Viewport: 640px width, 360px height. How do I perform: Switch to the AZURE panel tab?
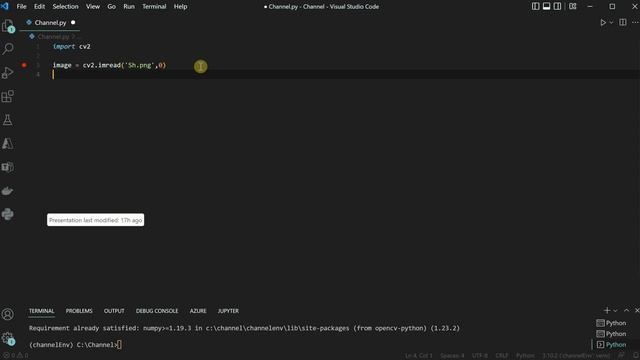click(198, 311)
